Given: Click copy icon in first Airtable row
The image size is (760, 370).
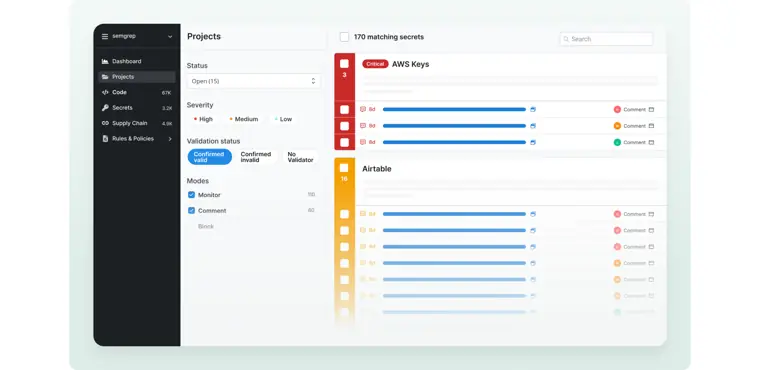Looking at the screenshot, I should tap(533, 214).
